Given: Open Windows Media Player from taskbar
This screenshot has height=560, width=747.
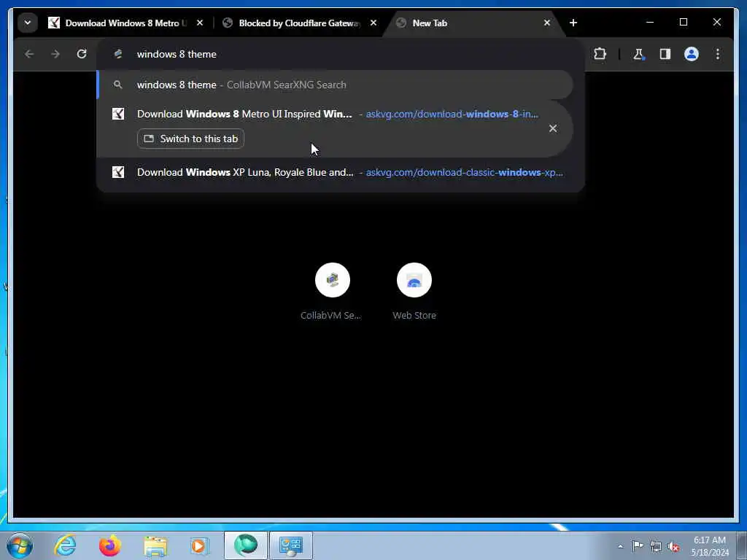Looking at the screenshot, I should tap(199, 545).
